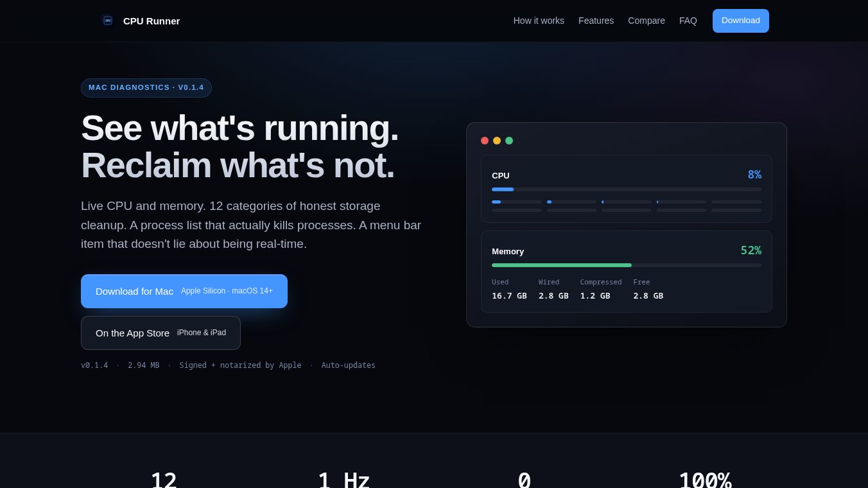This screenshot has height=488, width=868.
Task: Click the Reclaim what's not headline line
Action: tap(238, 165)
